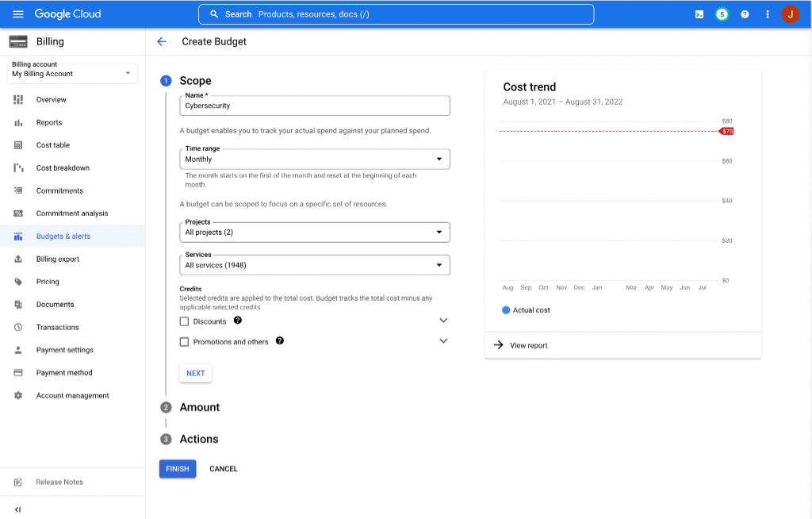Open the hamburger navigation menu

click(x=18, y=14)
